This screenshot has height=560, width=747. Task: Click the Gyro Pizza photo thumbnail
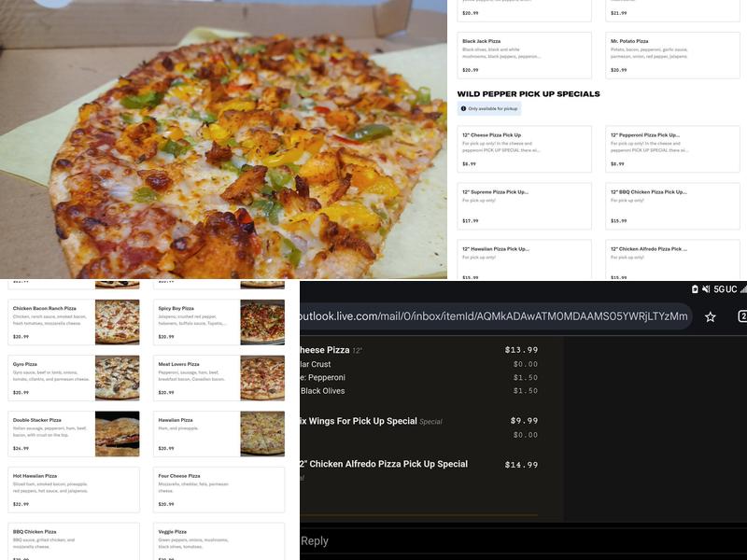(118, 378)
